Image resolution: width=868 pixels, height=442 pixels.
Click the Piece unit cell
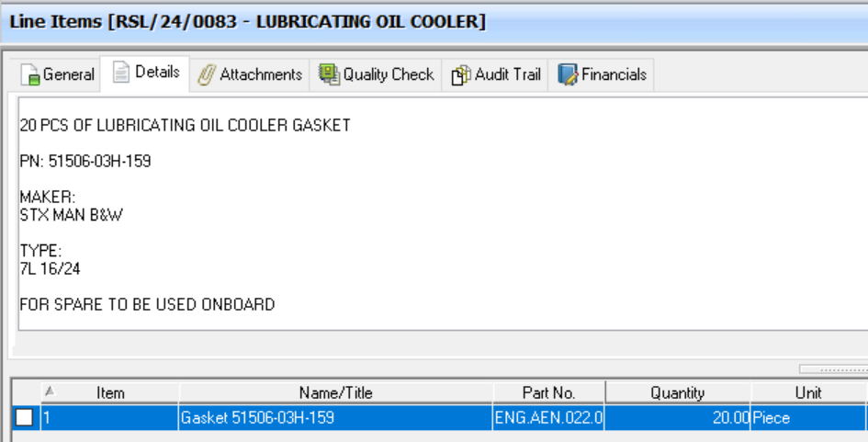(808, 418)
